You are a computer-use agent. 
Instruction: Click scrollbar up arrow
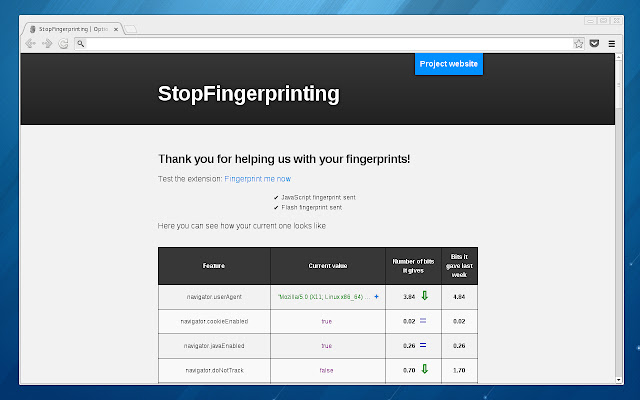618,57
